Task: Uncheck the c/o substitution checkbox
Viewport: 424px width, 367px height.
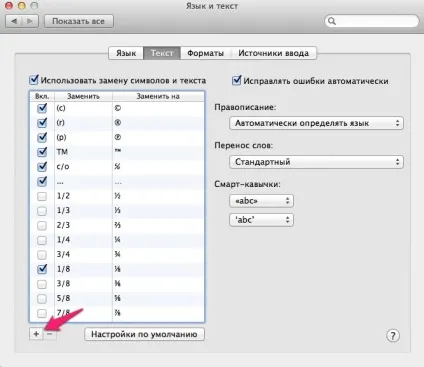Action: point(42,166)
